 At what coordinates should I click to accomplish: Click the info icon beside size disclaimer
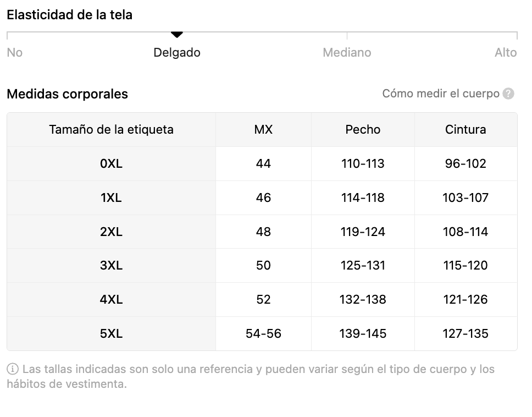13,369
